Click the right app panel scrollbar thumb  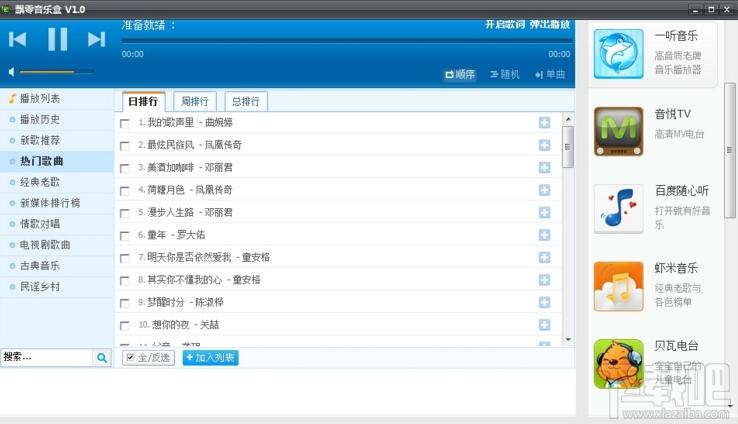coord(730,151)
